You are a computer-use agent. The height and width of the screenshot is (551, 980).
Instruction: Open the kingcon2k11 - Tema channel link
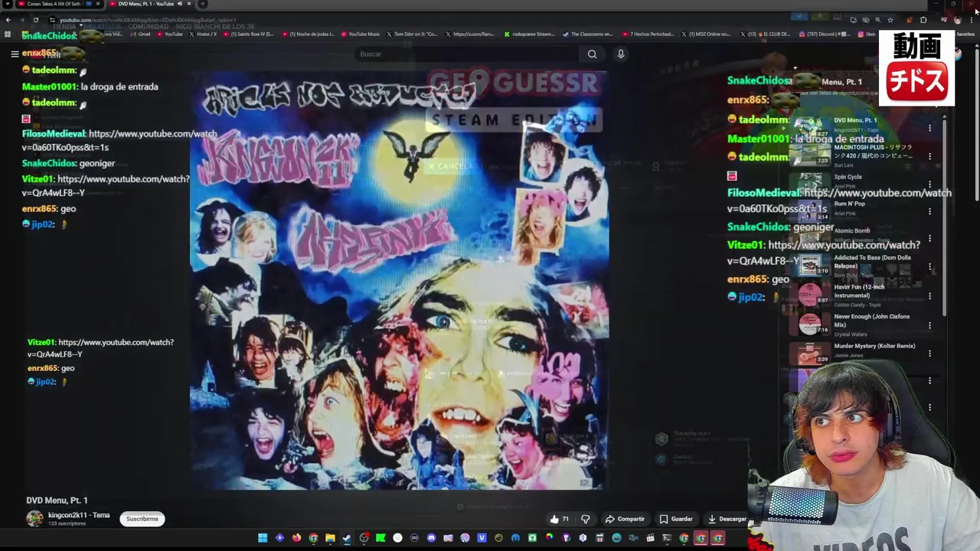[79, 515]
